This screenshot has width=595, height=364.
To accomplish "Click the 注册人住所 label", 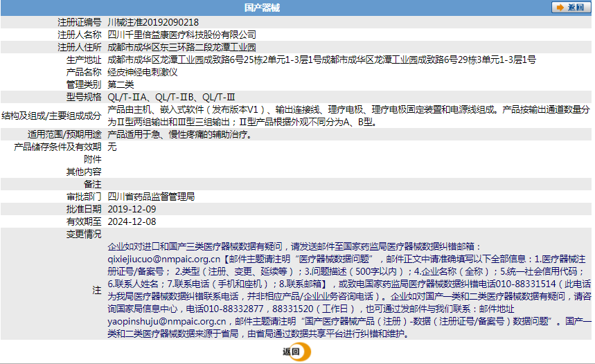I will 79,47.
